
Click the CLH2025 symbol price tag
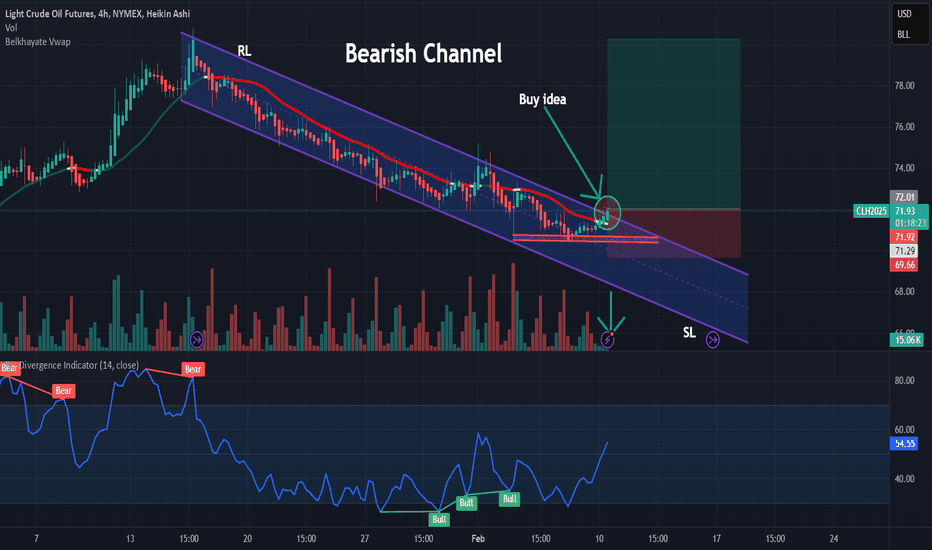(x=871, y=211)
